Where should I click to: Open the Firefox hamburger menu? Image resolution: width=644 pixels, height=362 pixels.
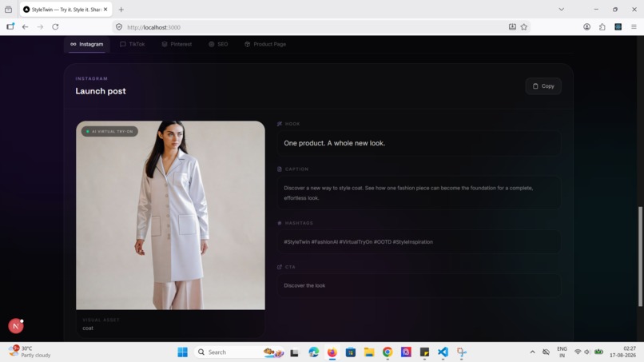[x=634, y=26]
